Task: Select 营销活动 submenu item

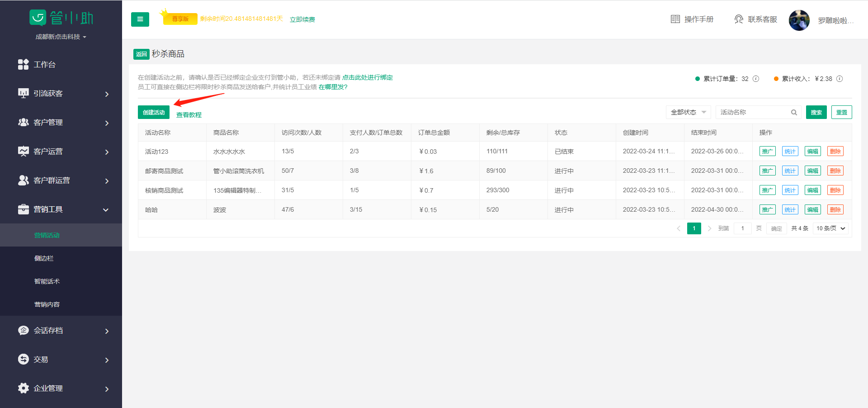Action: (x=61, y=235)
